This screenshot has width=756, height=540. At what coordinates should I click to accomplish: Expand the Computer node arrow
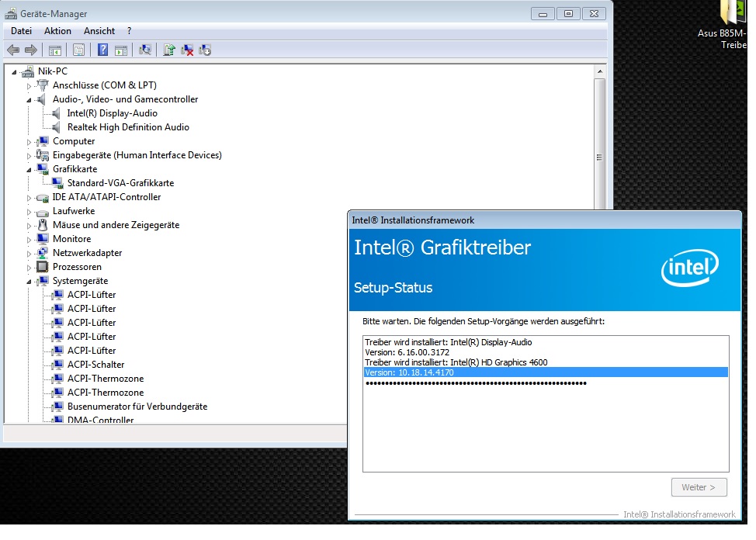[x=29, y=142]
